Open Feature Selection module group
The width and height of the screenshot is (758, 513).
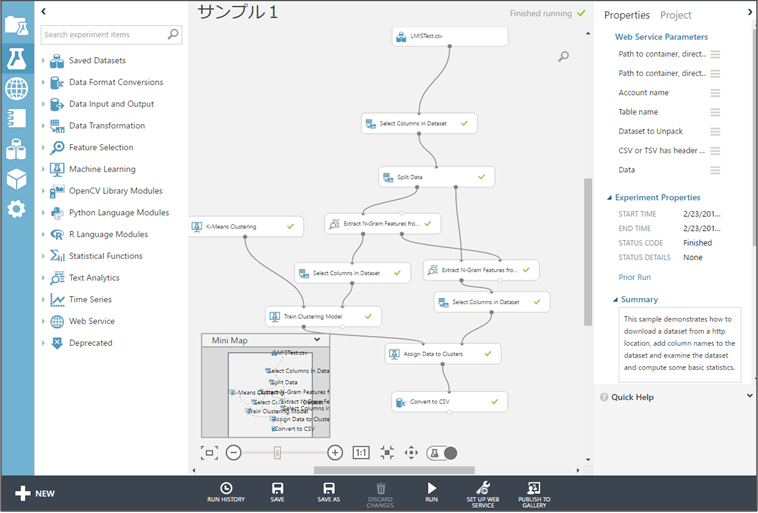101,147
